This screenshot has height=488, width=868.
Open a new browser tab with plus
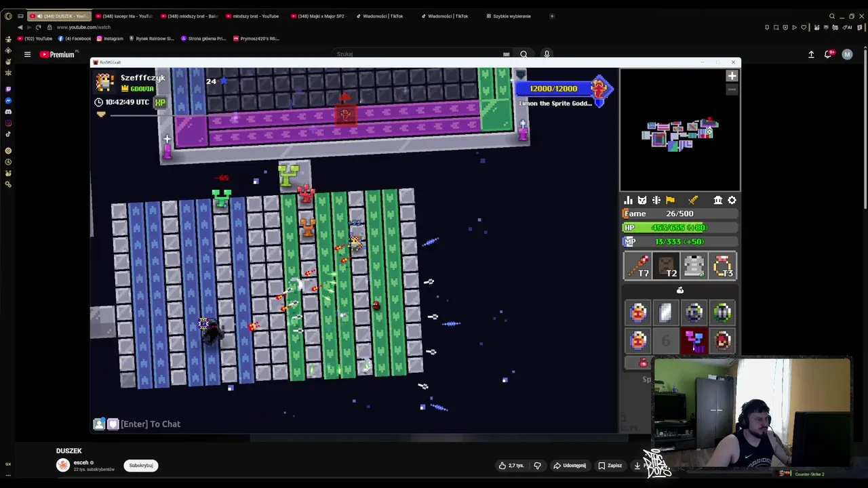552,16
